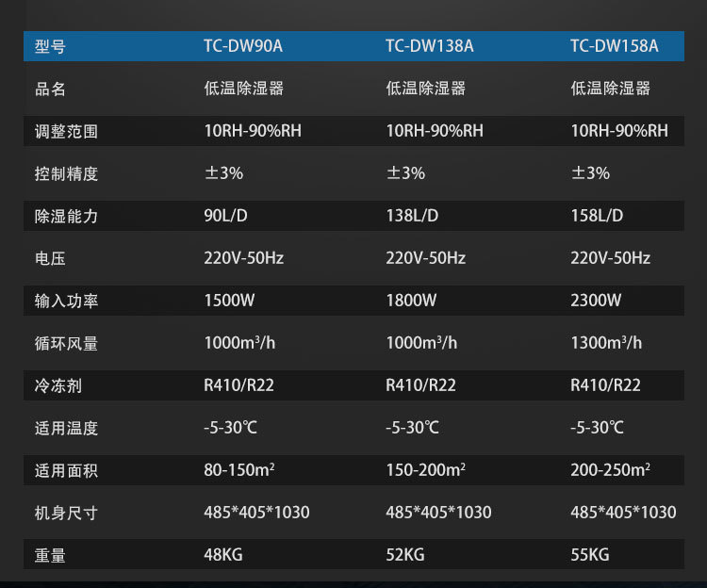This screenshot has height=588, width=707.
Task: Click ±3% precision for TC-DW158A
Action: click(590, 173)
